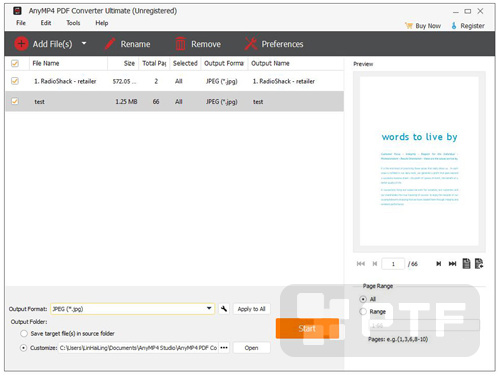This screenshot has width=500, height=377.
Task: Open Preferences with the tools icon
Action: (x=251, y=44)
